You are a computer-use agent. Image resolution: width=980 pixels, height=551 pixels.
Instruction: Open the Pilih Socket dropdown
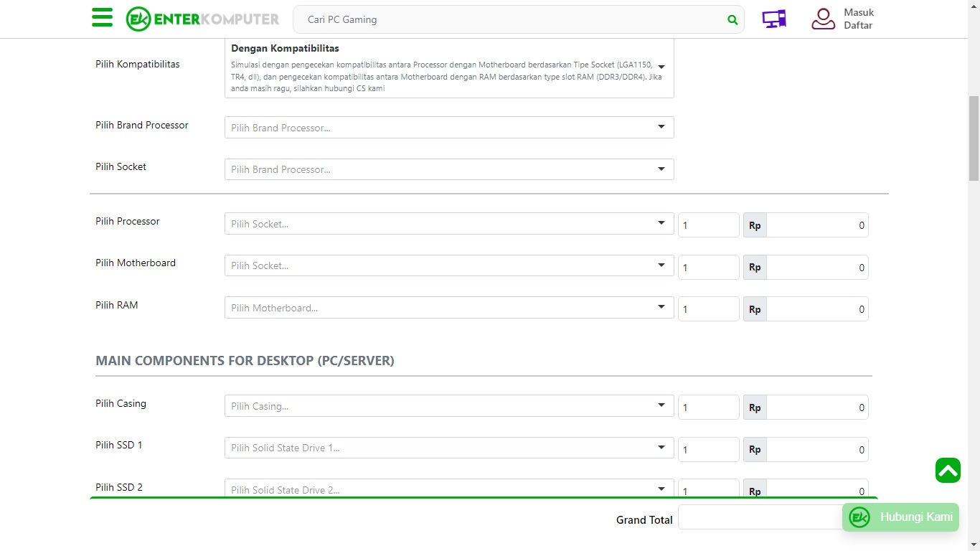(x=448, y=169)
